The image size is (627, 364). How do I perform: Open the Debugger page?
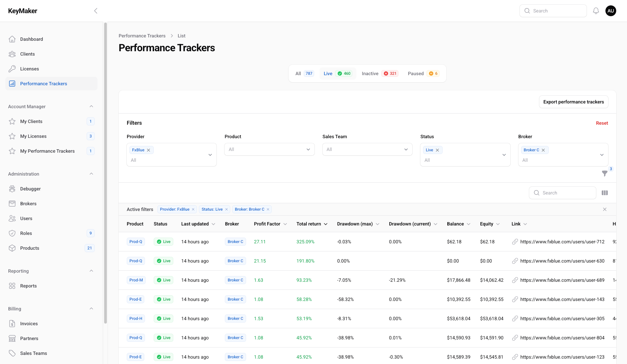click(x=51, y=189)
